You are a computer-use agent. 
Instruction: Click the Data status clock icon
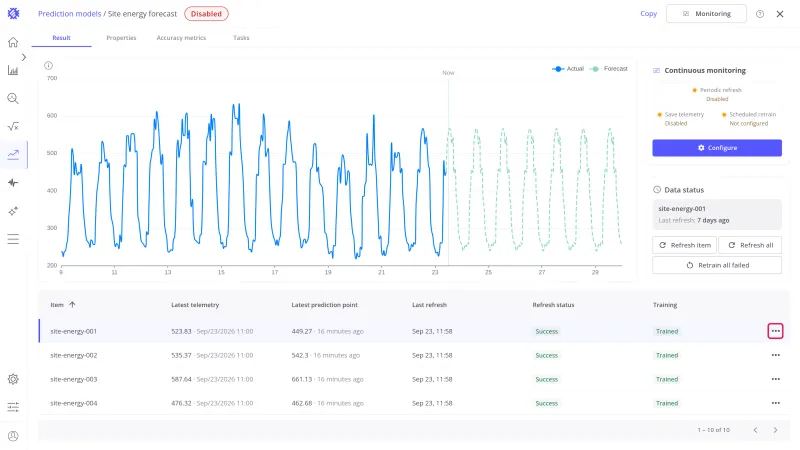click(x=657, y=190)
